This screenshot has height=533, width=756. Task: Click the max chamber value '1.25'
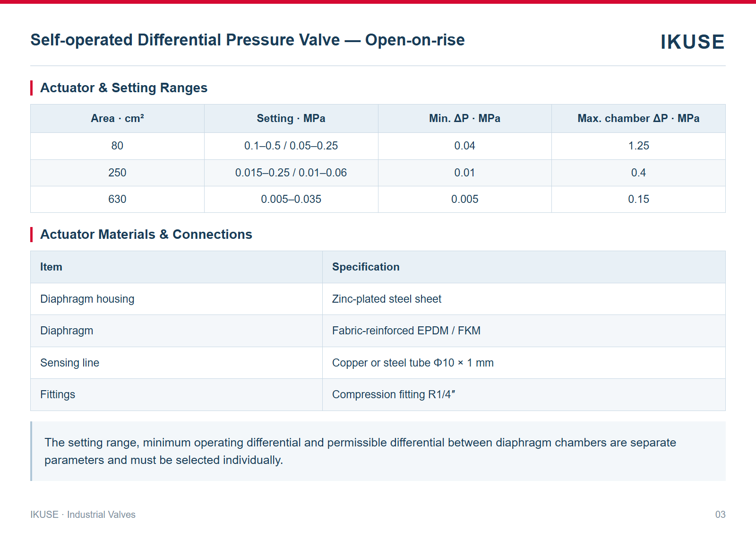[638, 146]
